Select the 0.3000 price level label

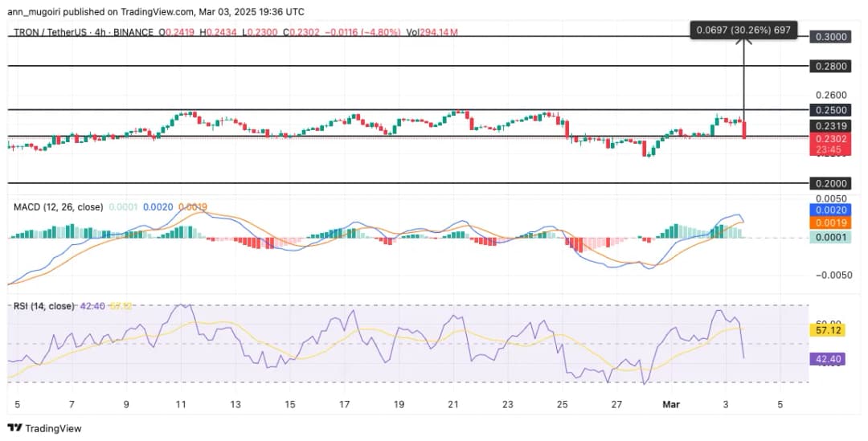(x=831, y=37)
